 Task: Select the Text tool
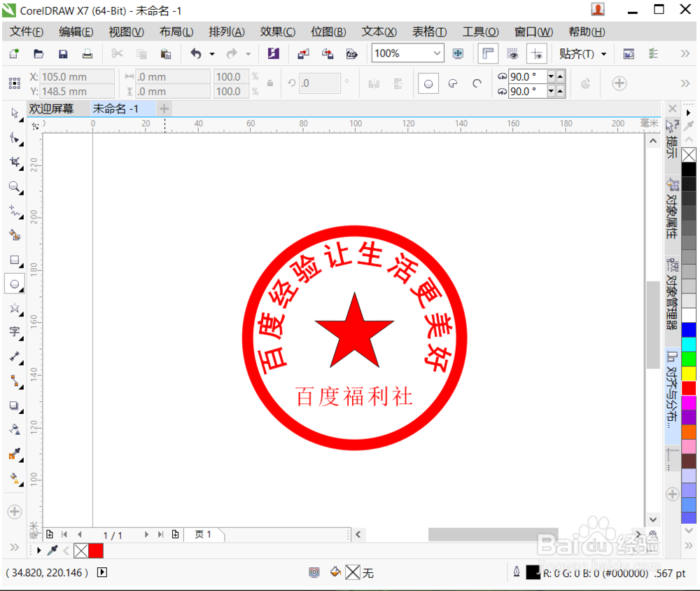(x=15, y=333)
